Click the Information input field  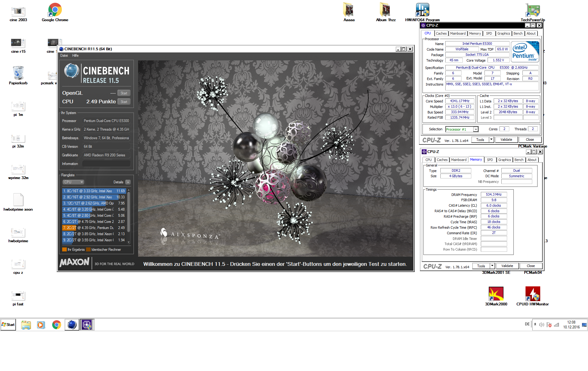pyautogui.click(x=106, y=164)
